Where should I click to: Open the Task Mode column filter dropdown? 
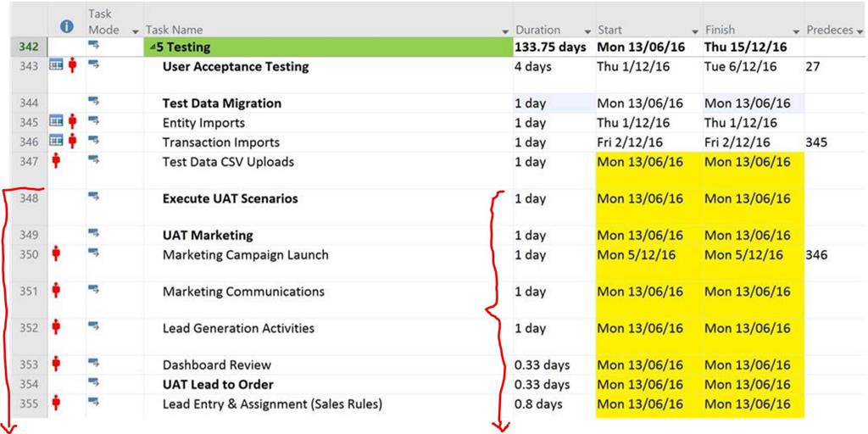[135, 31]
